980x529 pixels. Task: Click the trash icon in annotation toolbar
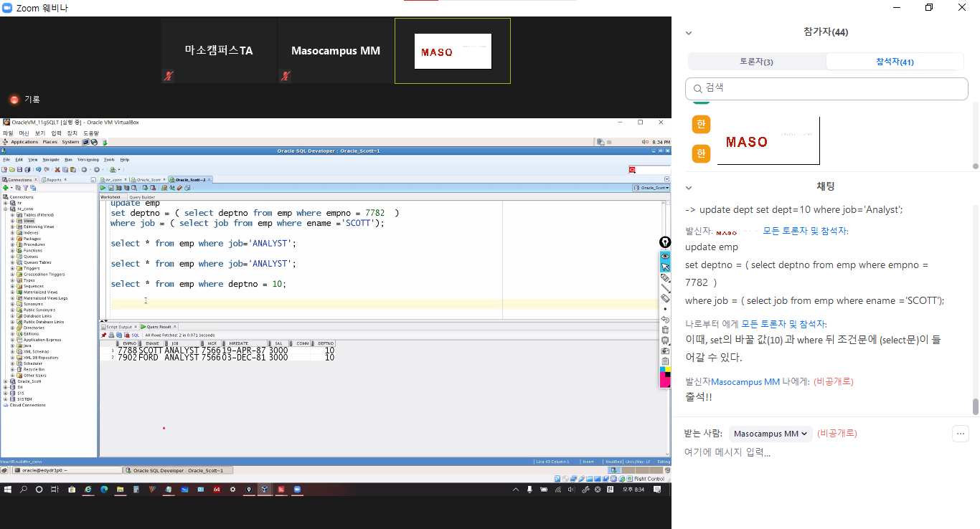(665, 330)
